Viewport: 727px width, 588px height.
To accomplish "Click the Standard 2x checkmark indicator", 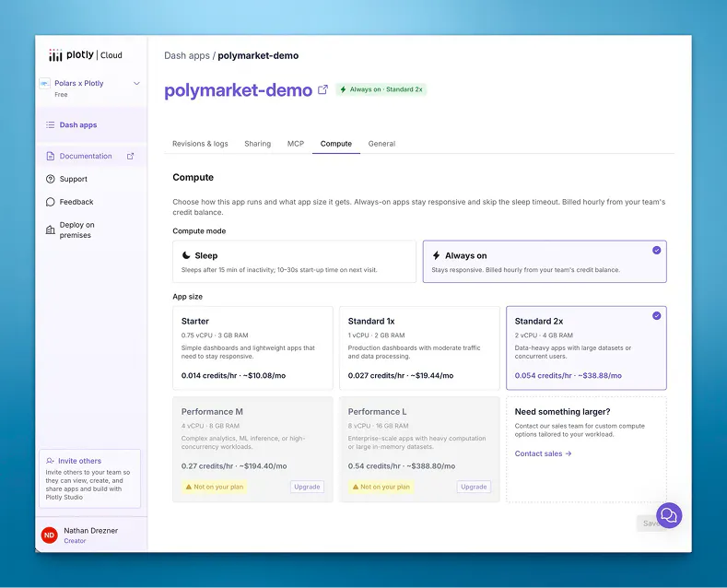I will pos(657,316).
